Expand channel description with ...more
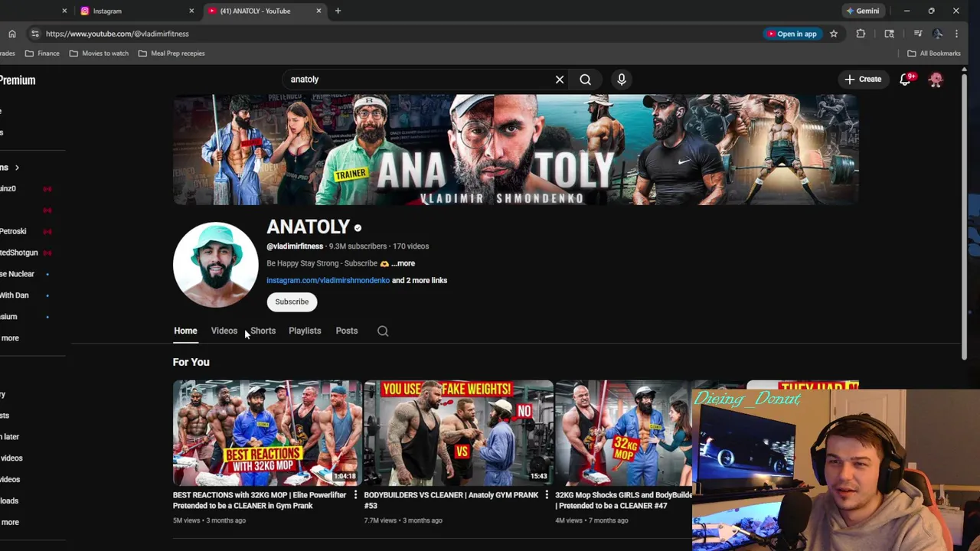The height and width of the screenshot is (551, 980). tap(403, 263)
